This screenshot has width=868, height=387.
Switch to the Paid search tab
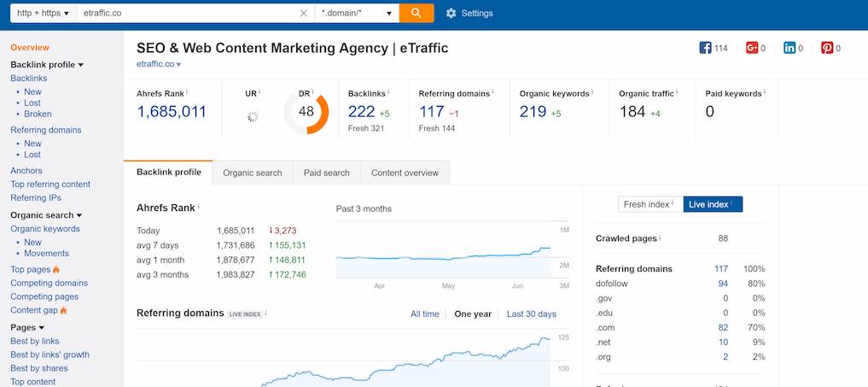click(x=327, y=173)
